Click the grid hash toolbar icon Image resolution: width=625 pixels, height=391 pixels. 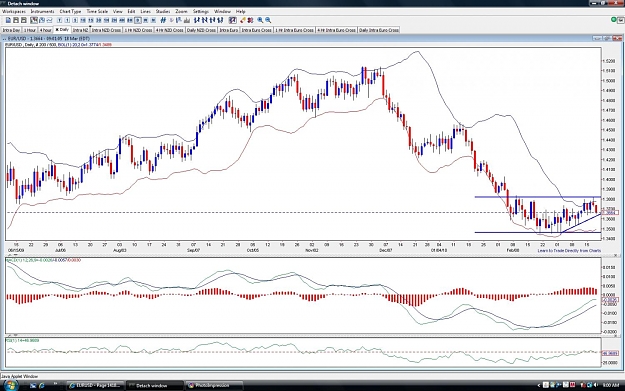click(x=163, y=20)
